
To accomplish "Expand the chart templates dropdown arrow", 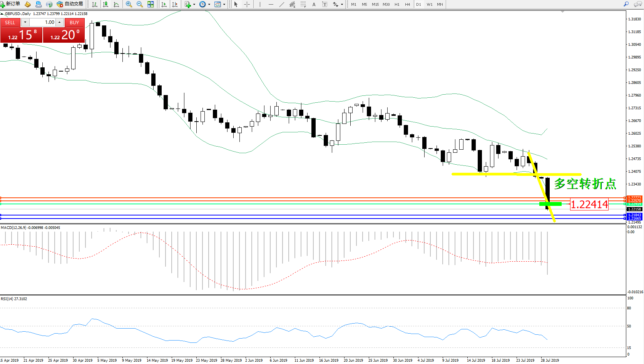I will [224, 5].
